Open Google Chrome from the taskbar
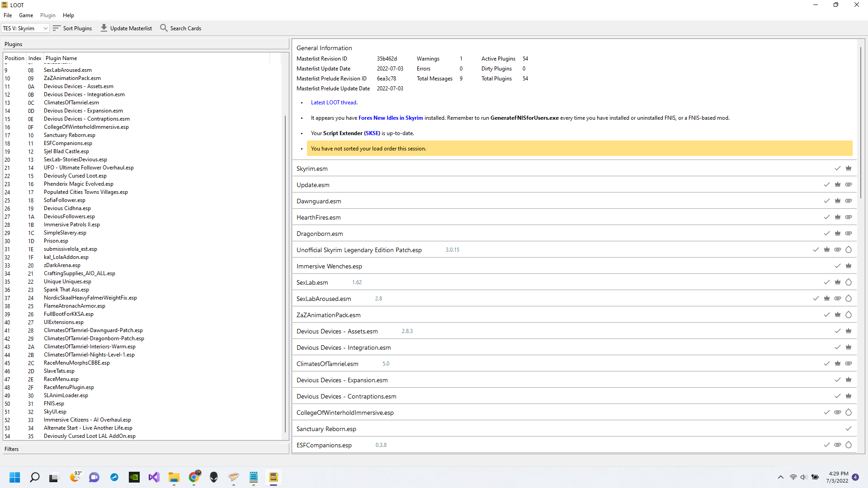The width and height of the screenshot is (868, 488). pos(194,477)
